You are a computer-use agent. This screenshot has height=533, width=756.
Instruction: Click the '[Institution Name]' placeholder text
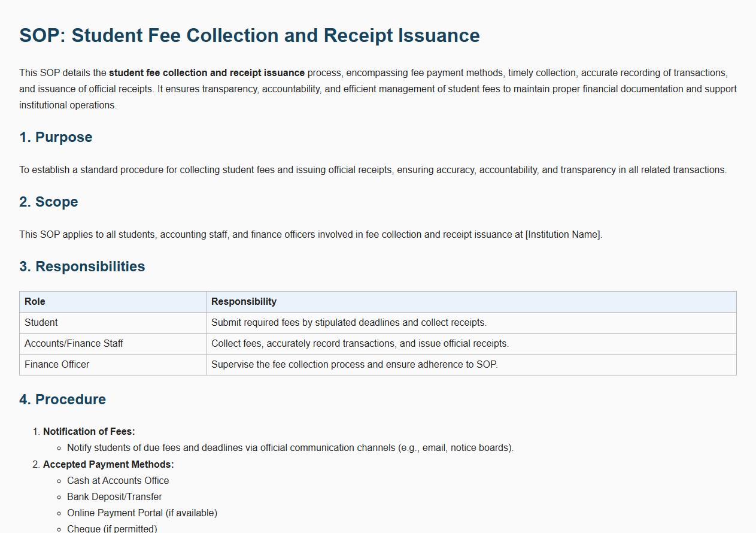[563, 235]
